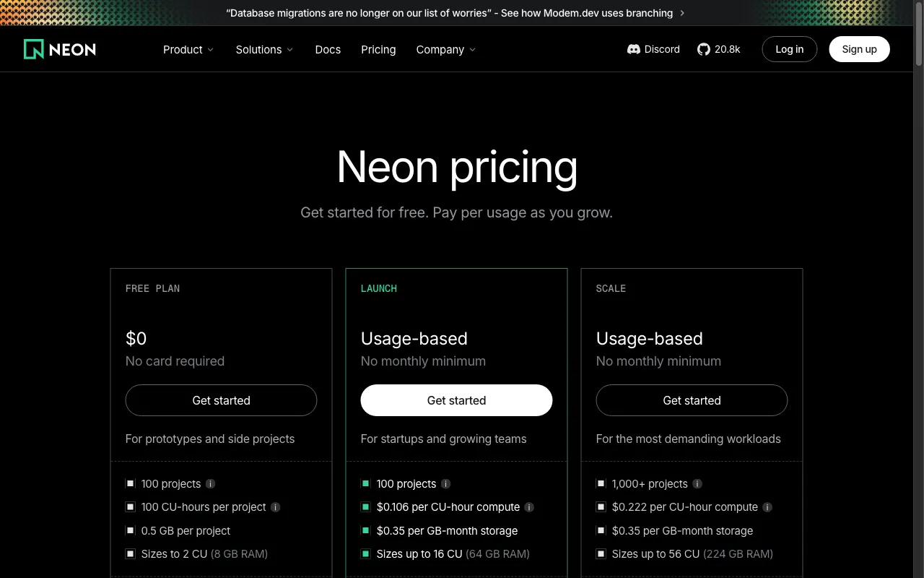Click "Sizes up to 16 CU" feature text

click(419, 553)
